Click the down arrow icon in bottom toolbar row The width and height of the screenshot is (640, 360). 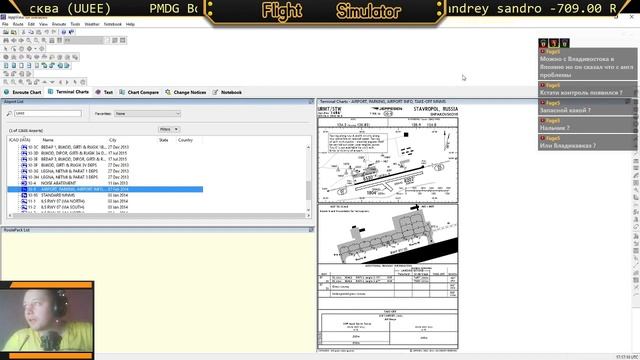52,82
